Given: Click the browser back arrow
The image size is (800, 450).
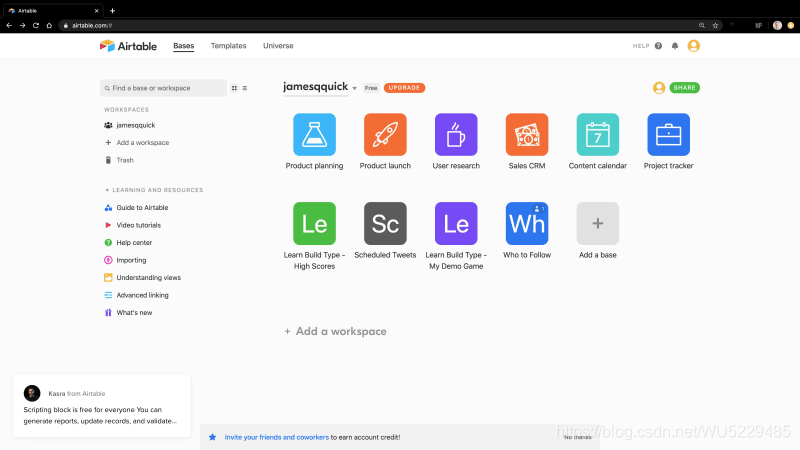Looking at the screenshot, I should point(9,26).
